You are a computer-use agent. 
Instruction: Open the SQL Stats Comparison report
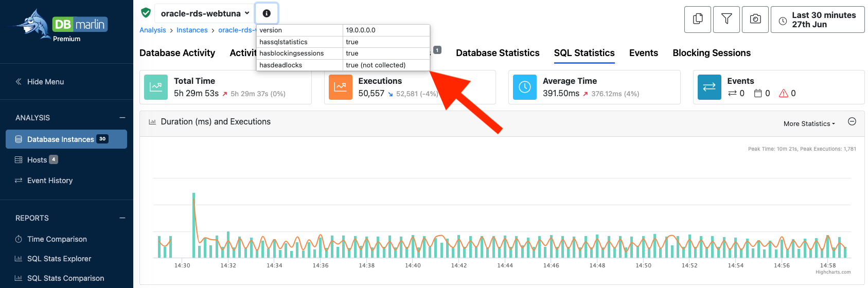(x=65, y=278)
